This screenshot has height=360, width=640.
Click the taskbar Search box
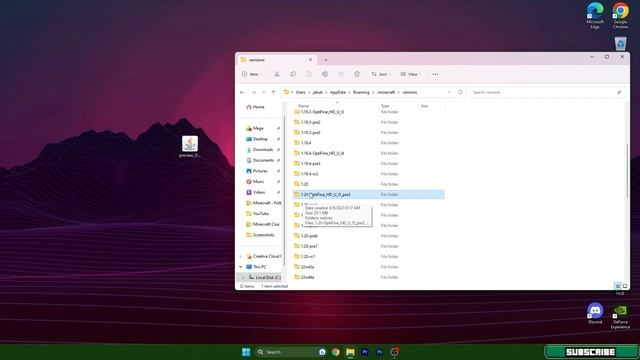[x=290, y=352]
